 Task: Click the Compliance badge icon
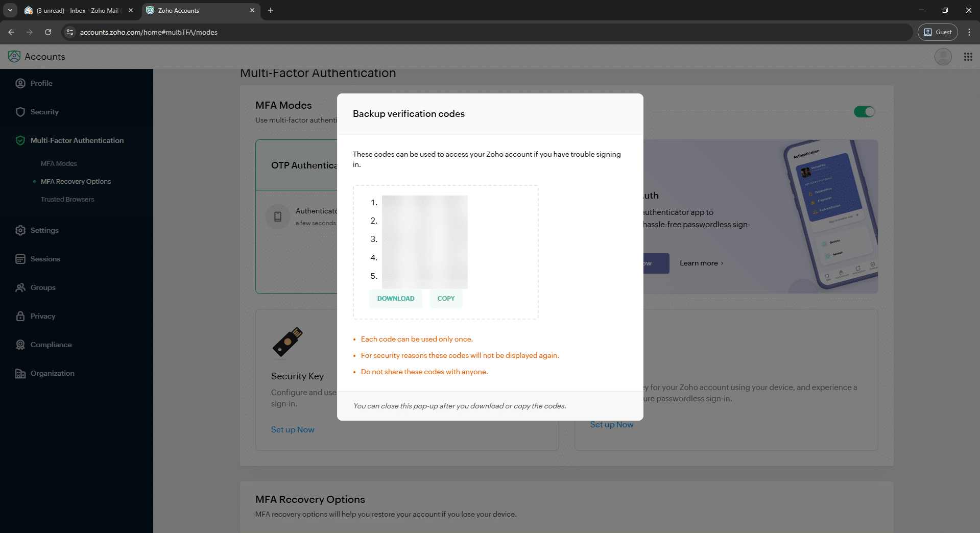coord(20,345)
